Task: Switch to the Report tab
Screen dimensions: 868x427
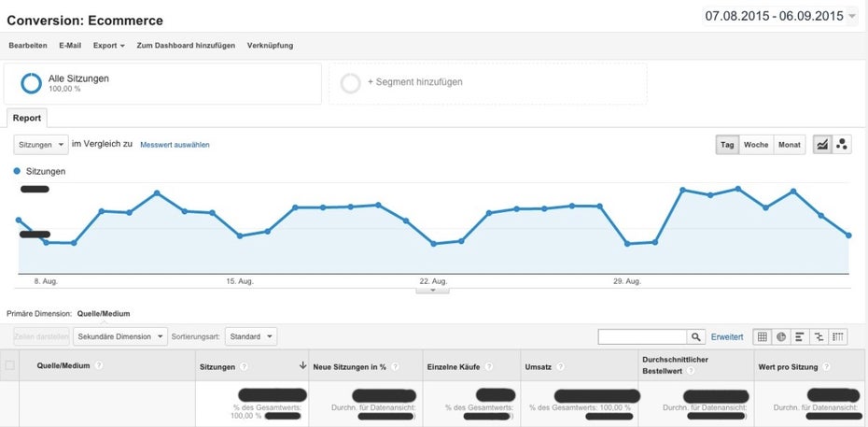Action: tap(27, 118)
